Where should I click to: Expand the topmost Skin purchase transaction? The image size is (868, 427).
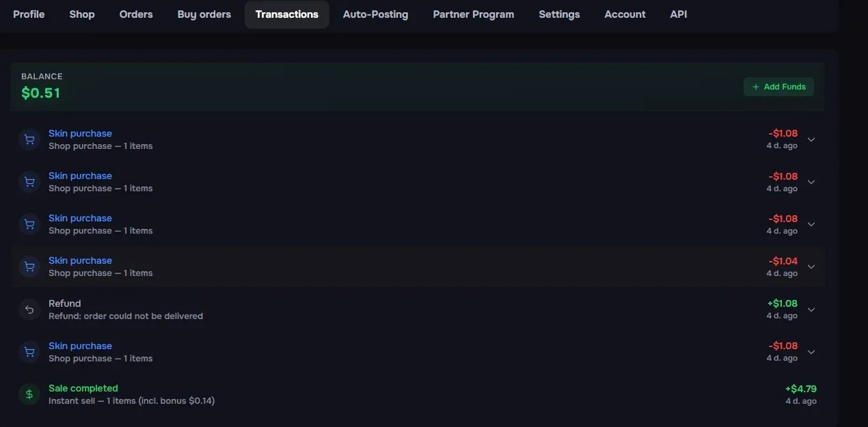coord(811,139)
